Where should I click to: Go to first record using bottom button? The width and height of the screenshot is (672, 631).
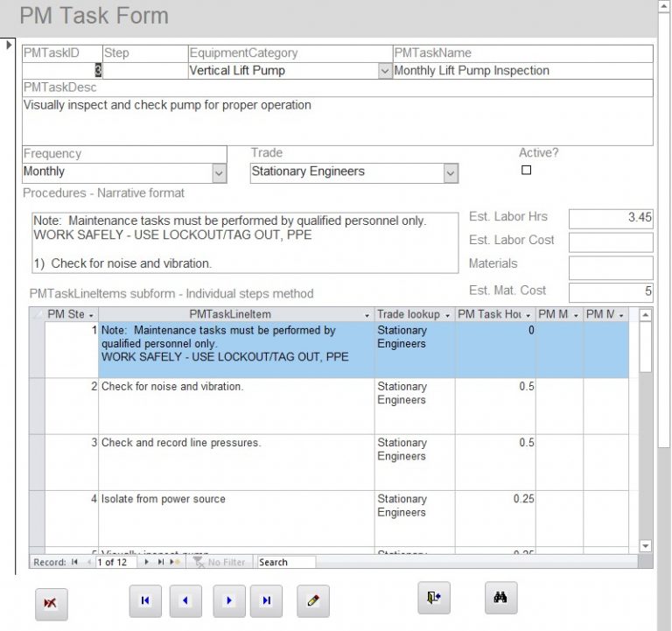(145, 601)
